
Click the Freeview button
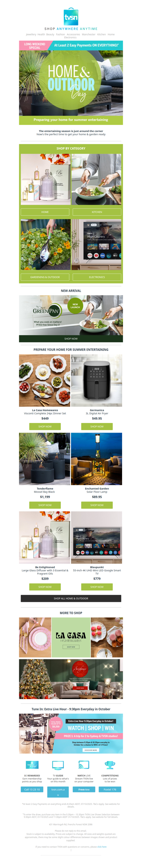84,790
